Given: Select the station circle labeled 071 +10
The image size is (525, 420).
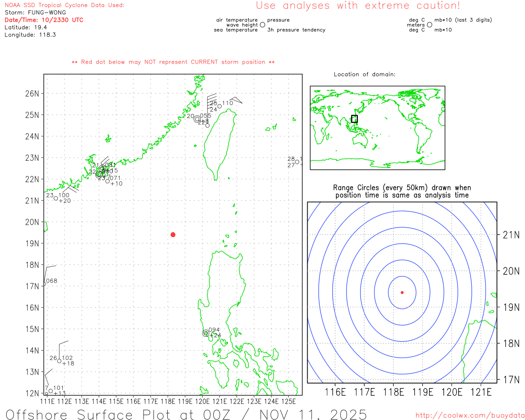Looking at the screenshot, I should pos(107,181).
